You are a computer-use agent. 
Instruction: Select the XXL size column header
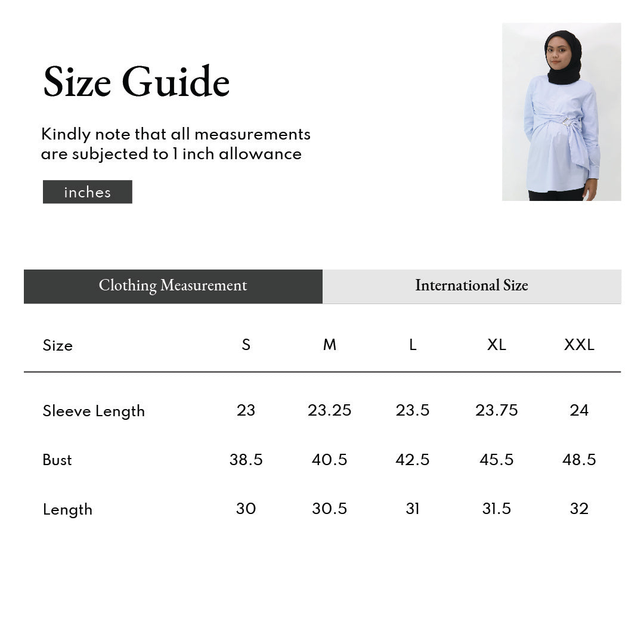(579, 345)
